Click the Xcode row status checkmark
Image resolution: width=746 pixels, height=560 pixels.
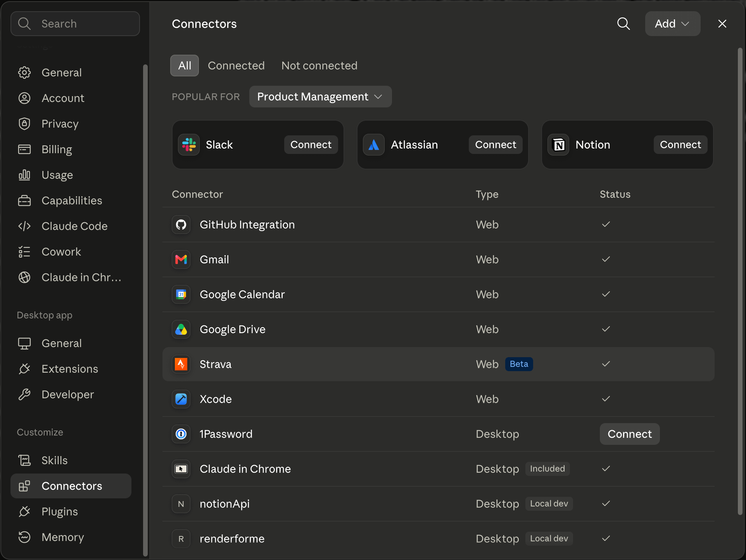tap(606, 399)
